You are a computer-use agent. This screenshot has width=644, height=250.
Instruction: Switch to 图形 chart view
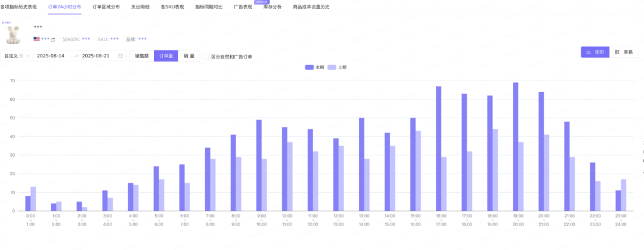[x=595, y=53]
